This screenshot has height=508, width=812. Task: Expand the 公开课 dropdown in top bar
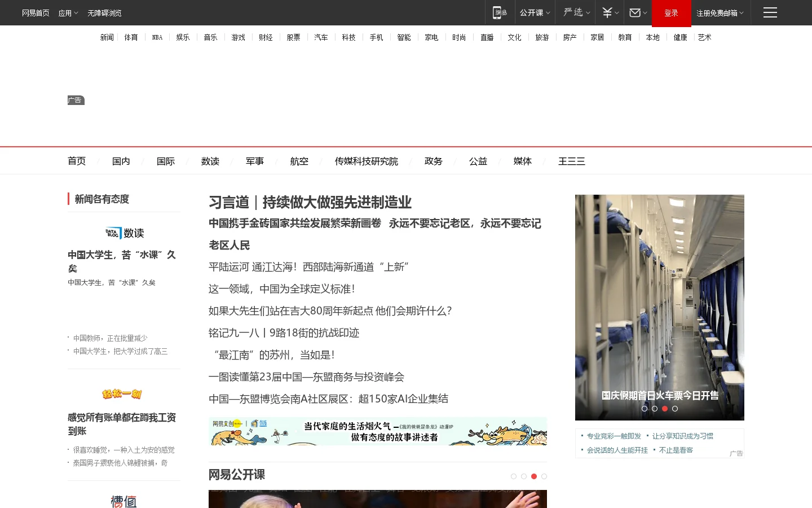(x=548, y=13)
